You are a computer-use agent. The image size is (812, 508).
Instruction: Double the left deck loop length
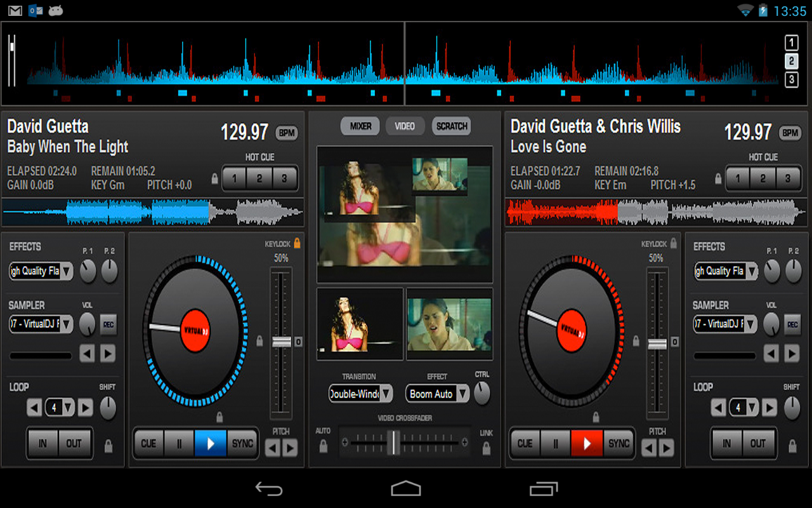(x=86, y=407)
